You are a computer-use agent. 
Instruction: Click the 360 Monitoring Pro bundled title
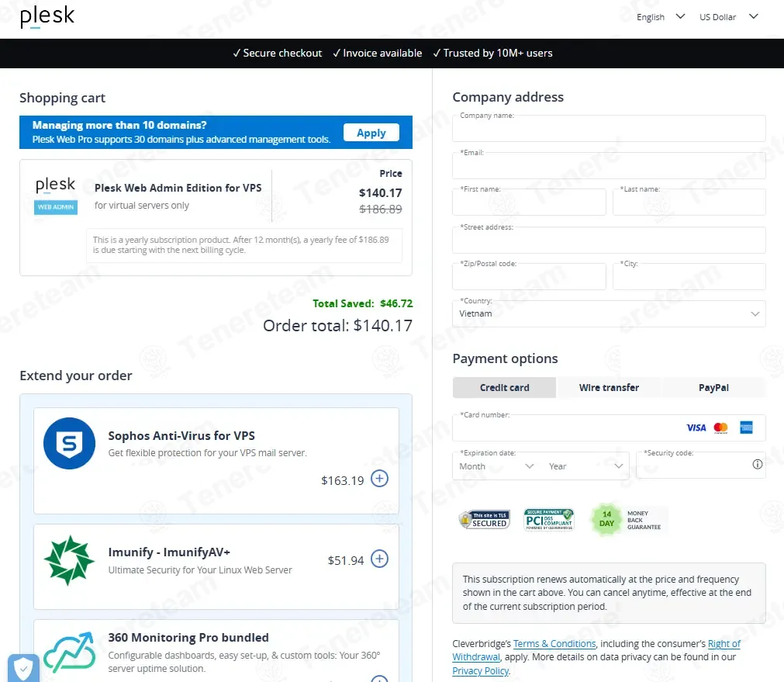188,638
